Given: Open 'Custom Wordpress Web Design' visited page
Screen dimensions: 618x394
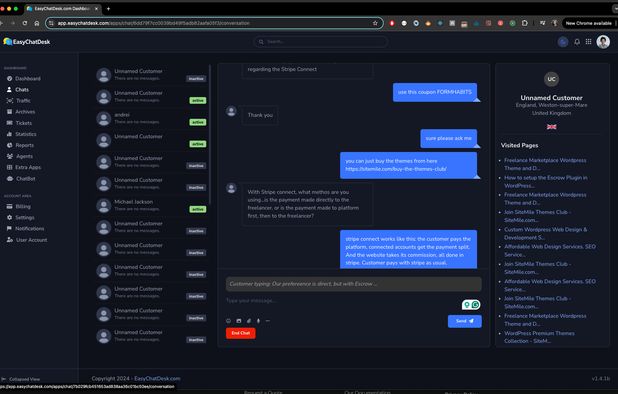Looking at the screenshot, I should [545, 233].
